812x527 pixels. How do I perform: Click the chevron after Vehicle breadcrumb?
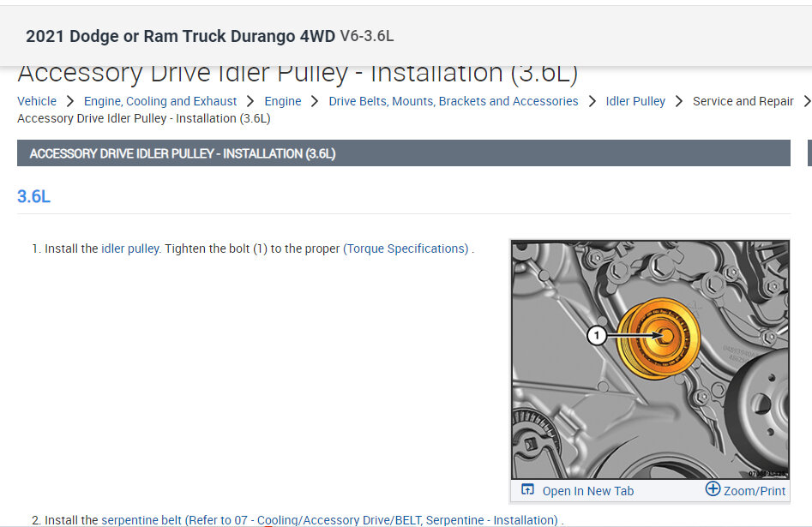(70, 101)
